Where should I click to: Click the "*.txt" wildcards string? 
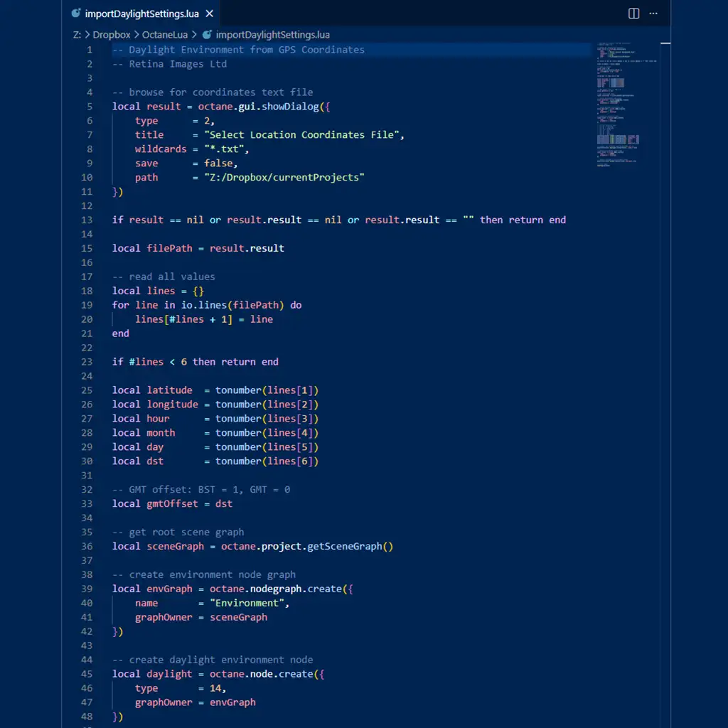[x=224, y=149]
